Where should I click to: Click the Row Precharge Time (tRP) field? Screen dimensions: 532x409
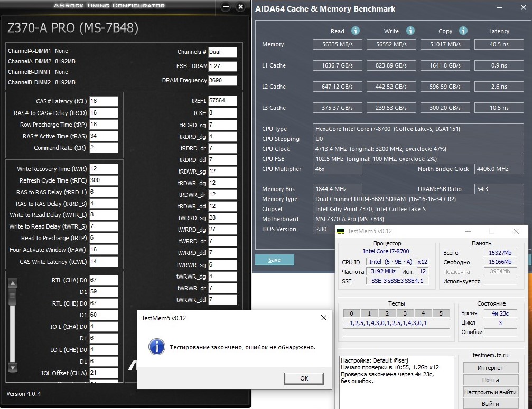pyautogui.click(x=104, y=125)
